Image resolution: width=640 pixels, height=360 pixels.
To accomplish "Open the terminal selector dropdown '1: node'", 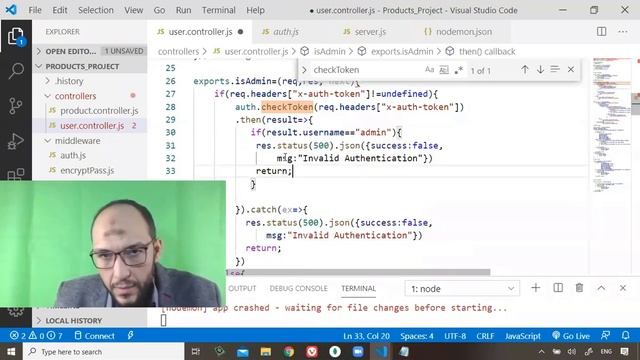I will click(x=462, y=289).
